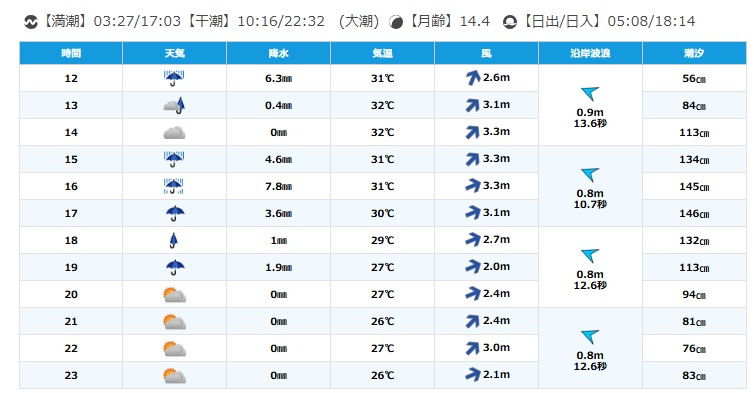Click the heavy rain umbrella icon at 12時
The image size is (754, 393).
(x=174, y=78)
